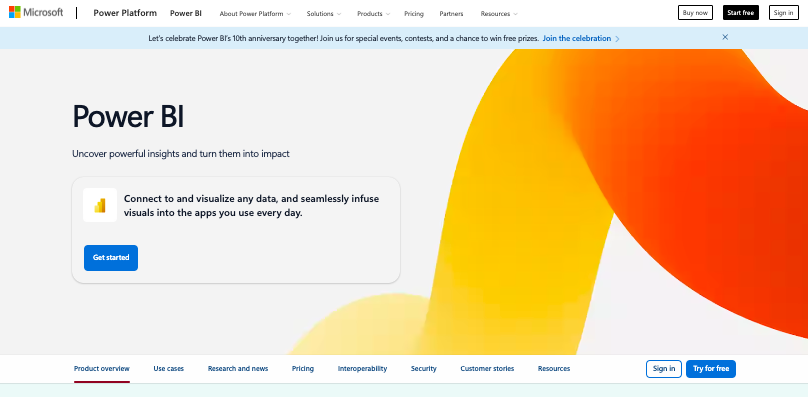Screen dimensions: 808x397
Task: Click the Power BI header link
Action: point(186,13)
